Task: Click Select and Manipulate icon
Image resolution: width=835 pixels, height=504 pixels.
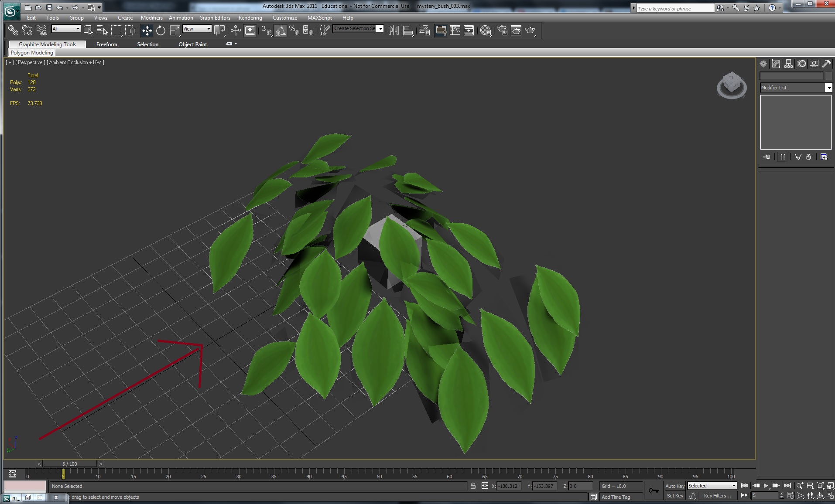Action: pyautogui.click(x=236, y=30)
